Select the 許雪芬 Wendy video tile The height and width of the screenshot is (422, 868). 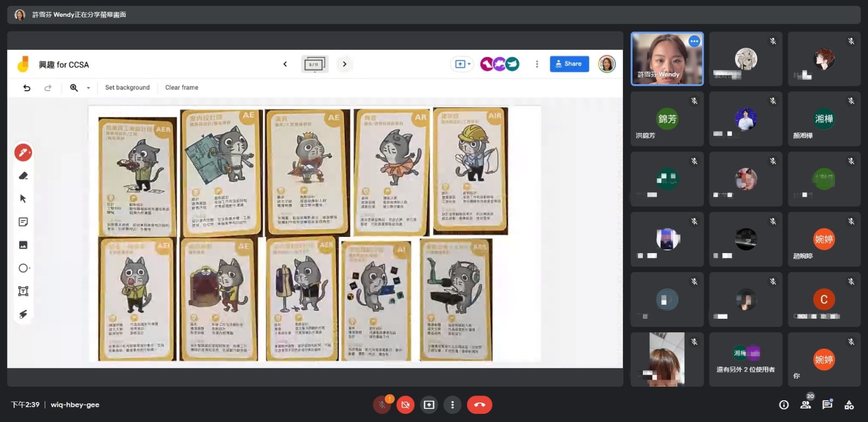(667, 59)
